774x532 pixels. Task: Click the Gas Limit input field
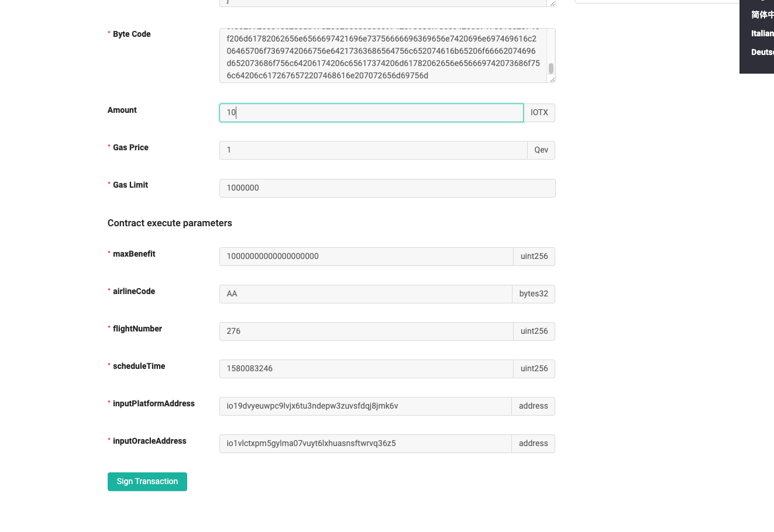click(387, 188)
